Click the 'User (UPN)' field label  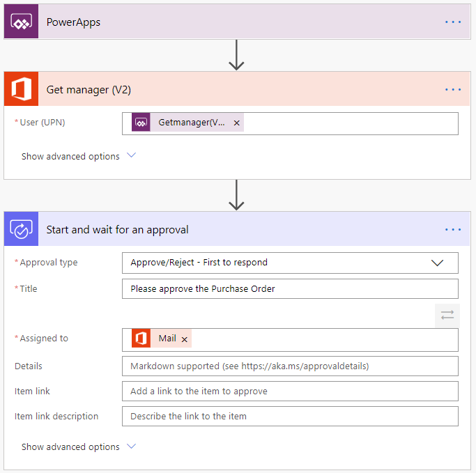tap(43, 123)
